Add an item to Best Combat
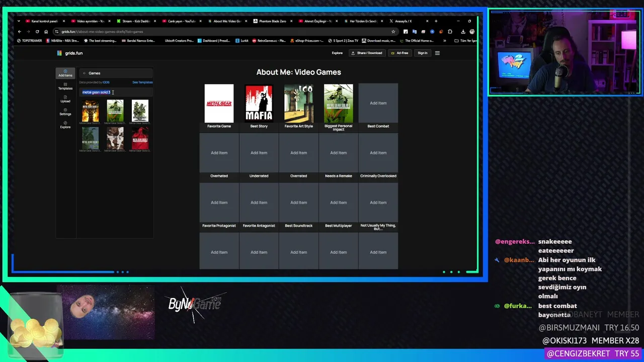 [x=378, y=103]
